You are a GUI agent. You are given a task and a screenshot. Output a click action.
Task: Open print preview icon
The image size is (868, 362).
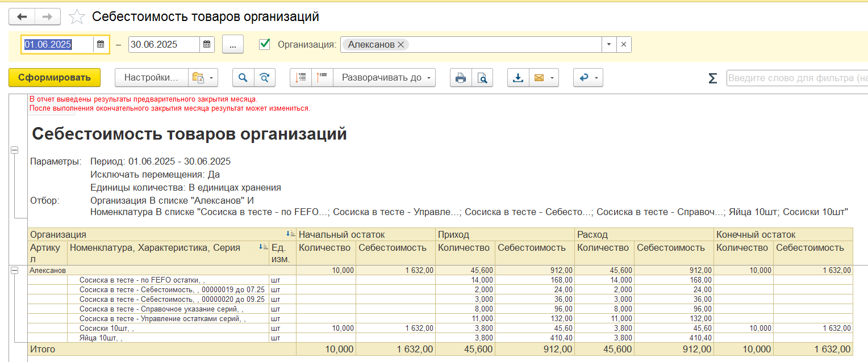click(482, 78)
